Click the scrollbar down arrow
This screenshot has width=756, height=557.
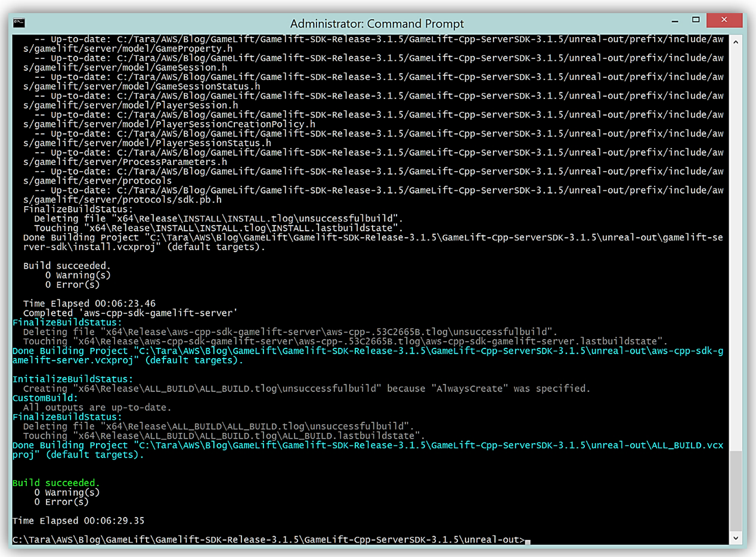click(736, 538)
